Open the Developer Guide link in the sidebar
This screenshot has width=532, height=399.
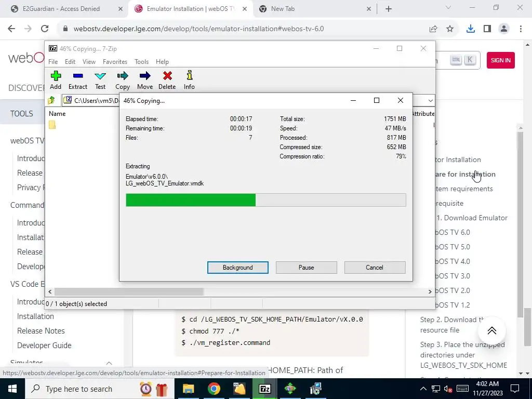point(44,345)
